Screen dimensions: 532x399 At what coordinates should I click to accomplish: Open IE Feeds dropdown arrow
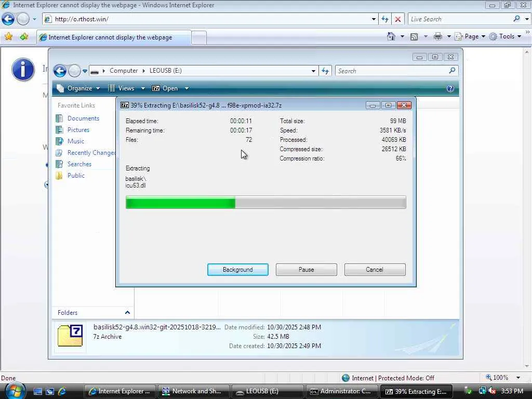pyautogui.click(x=425, y=36)
